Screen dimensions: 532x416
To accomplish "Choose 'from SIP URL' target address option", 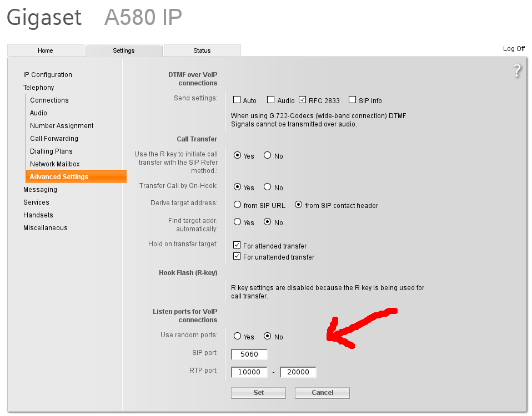I will 238,205.
